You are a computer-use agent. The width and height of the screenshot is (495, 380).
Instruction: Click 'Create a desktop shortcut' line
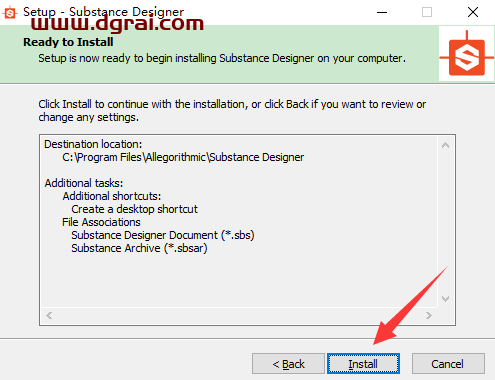tap(134, 209)
